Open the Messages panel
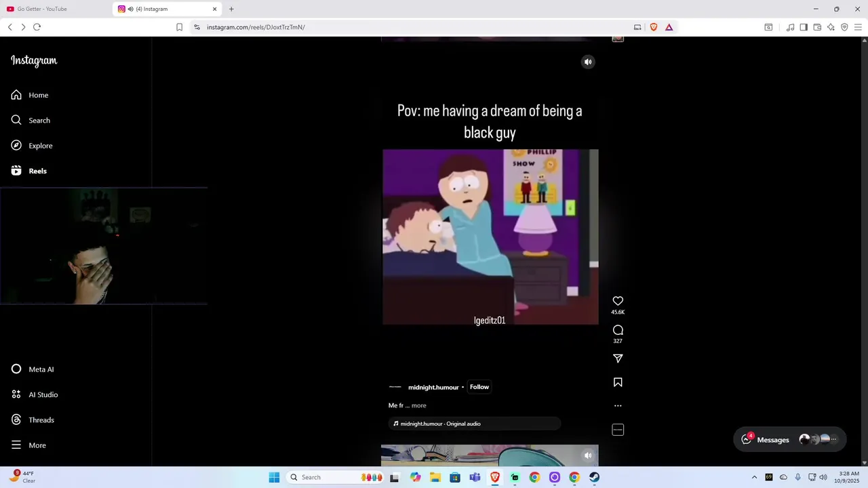The width and height of the screenshot is (868, 488). coord(790,439)
